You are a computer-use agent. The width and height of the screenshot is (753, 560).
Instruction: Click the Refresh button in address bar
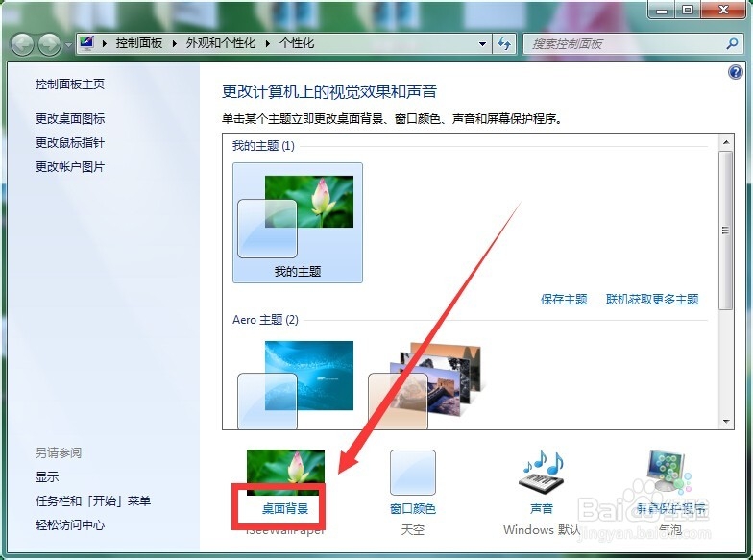503,44
